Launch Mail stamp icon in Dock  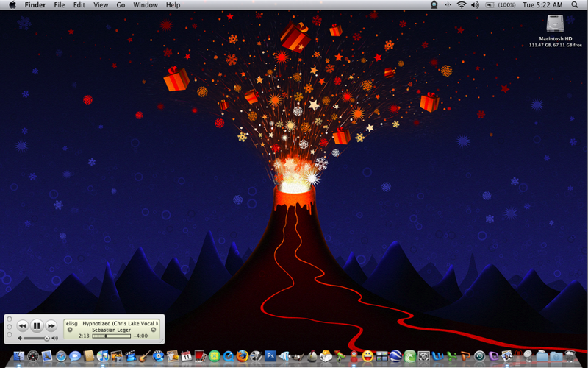[x=46, y=356]
